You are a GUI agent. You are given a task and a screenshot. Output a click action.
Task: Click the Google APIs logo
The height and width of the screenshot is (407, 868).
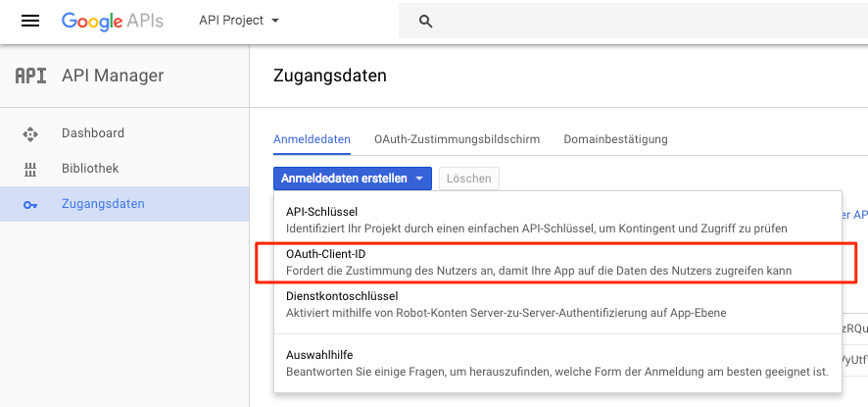(113, 21)
